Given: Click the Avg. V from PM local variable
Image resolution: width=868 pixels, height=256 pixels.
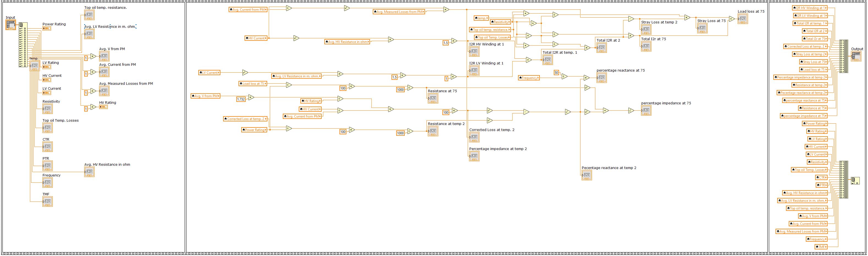Looking at the screenshot, I should 206,96.
